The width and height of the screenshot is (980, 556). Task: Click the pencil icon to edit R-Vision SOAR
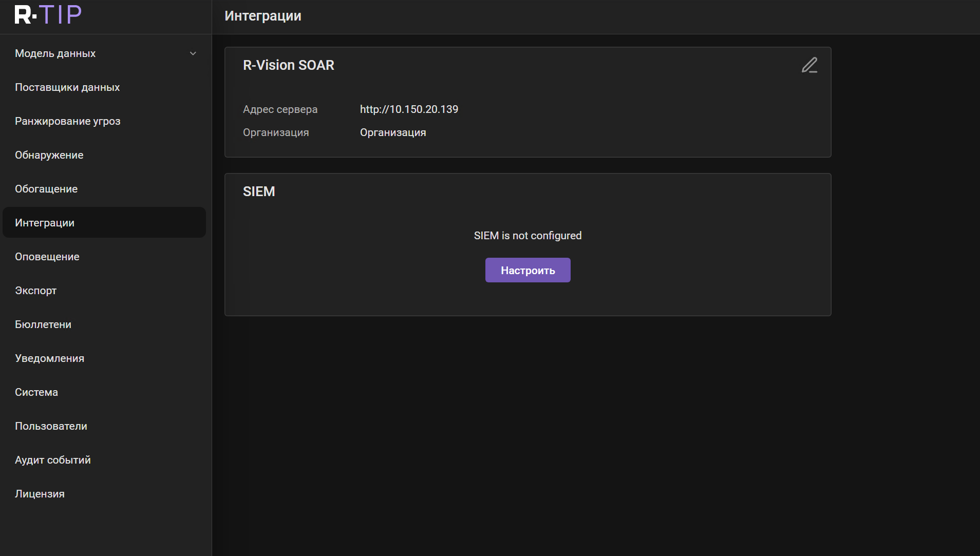(809, 65)
